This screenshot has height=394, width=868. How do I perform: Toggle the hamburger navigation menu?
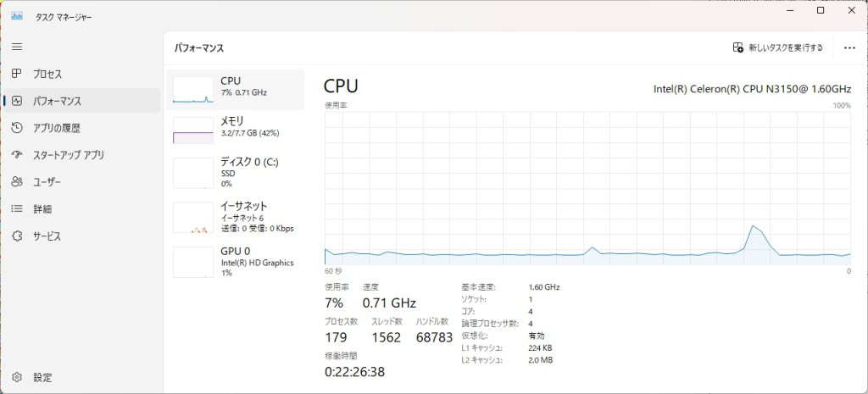[17, 47]
